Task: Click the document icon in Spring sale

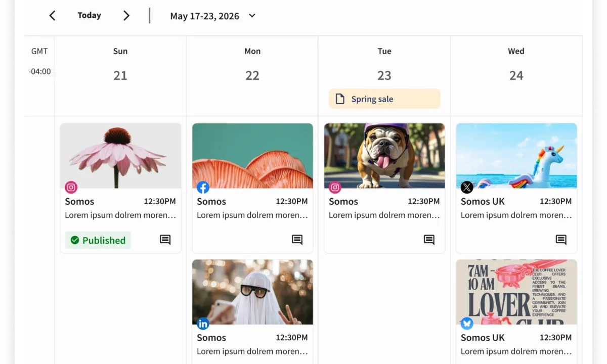Action: coord(340,99)
